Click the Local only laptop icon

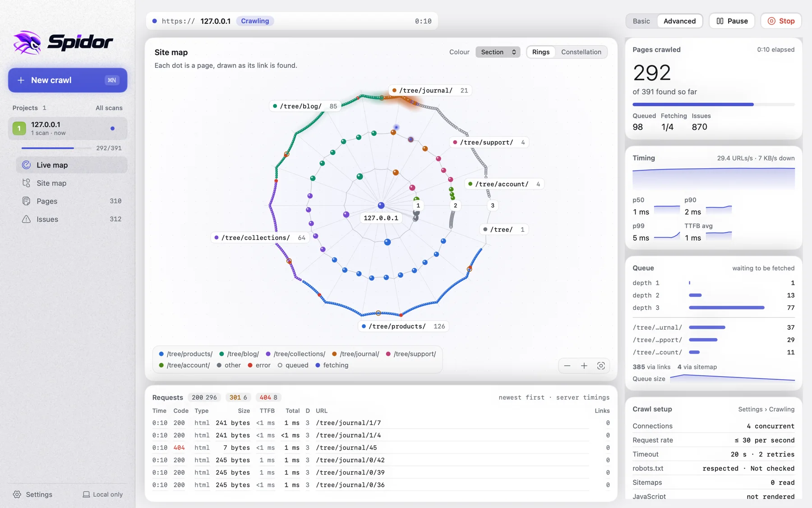pyautogui.click(x=86, y=494)
